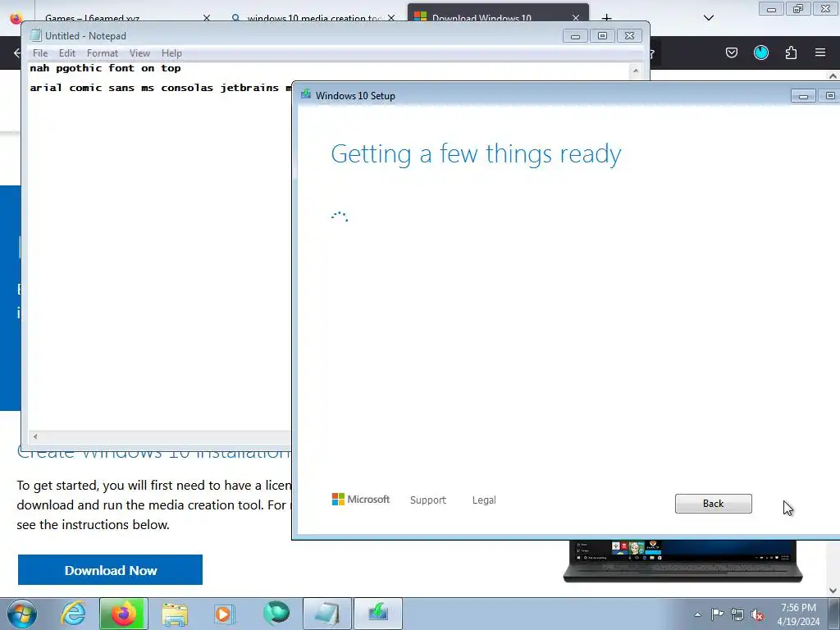Maximize the Notepad window
Screen dimensions: 840x630
click(602, 36)
